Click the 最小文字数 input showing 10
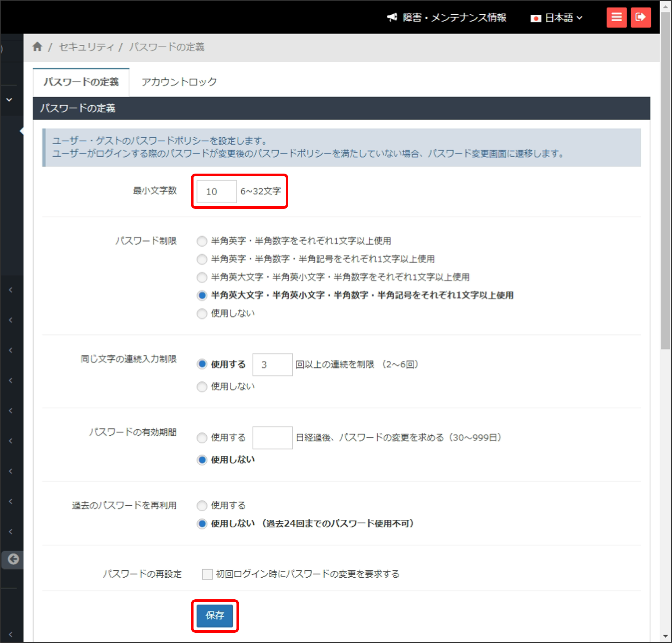This screenshot has height=643, width=672. pos(216,191)
